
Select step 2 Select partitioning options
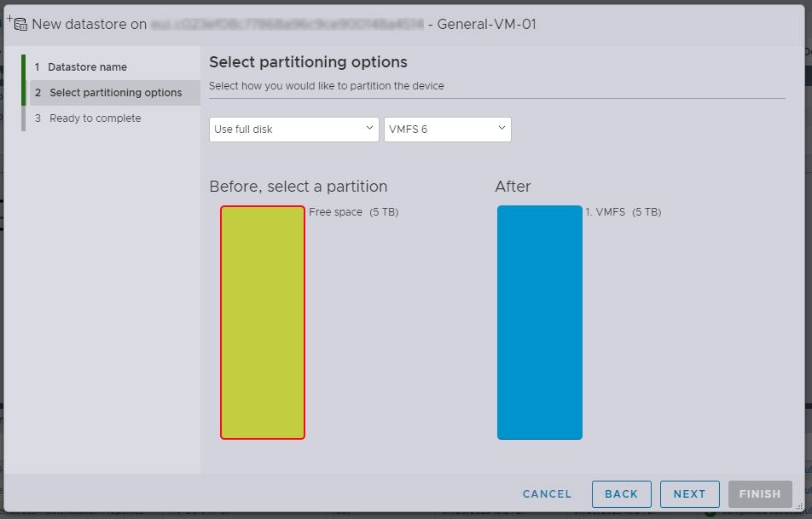pyautogui.click(x=115, y=93)
